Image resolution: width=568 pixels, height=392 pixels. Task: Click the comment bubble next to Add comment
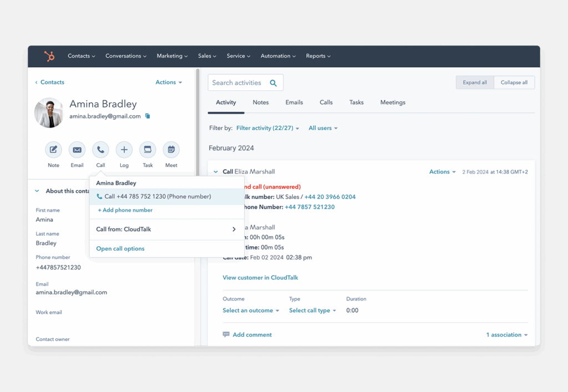pos(226,334)
